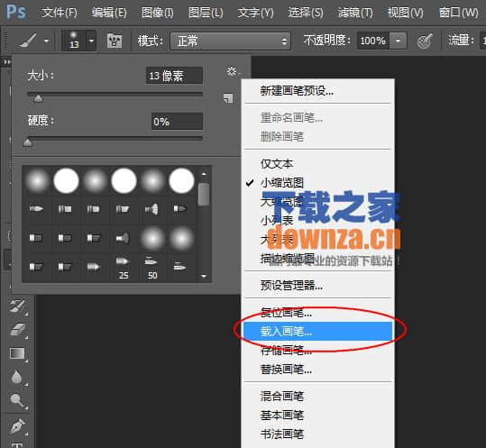Click the brush list scrollbar thumb
The width and height of the screenshot is (486, 448).
click(204, 195)
